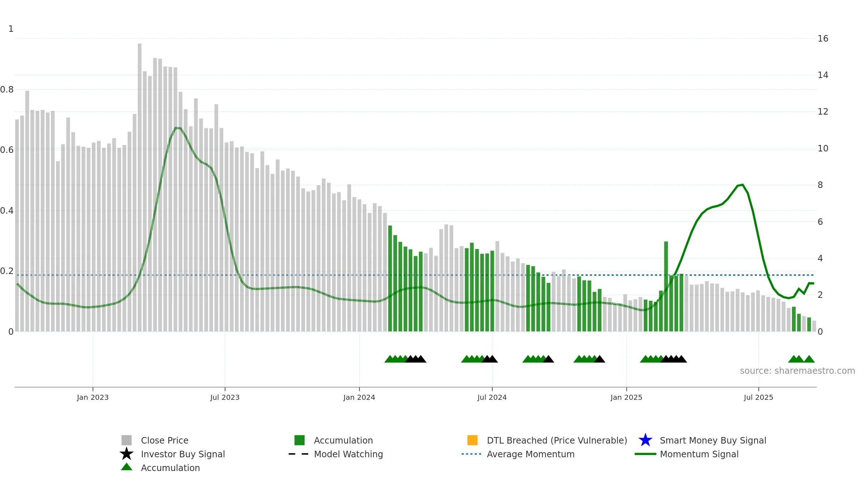This screenshot has width=868, height=488.
Task: Click the dotted Average Momentum legend line
Action: (x=472, y=454)
